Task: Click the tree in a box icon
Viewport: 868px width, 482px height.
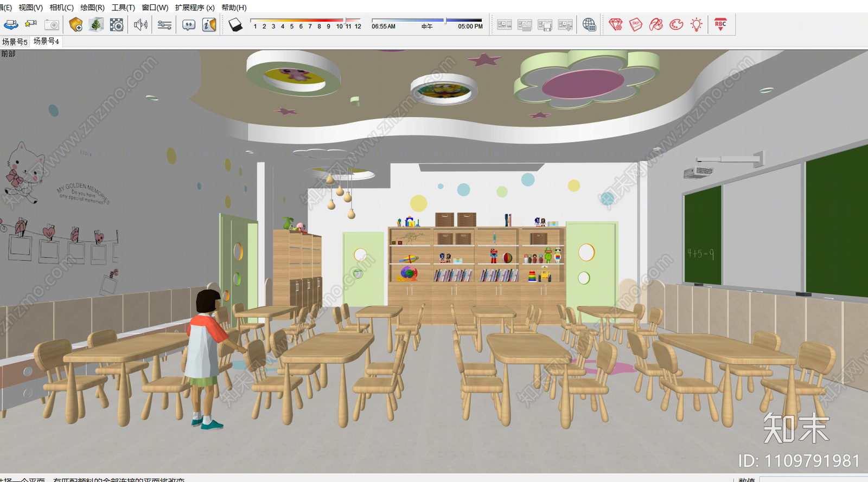Action: pos(96,24)
